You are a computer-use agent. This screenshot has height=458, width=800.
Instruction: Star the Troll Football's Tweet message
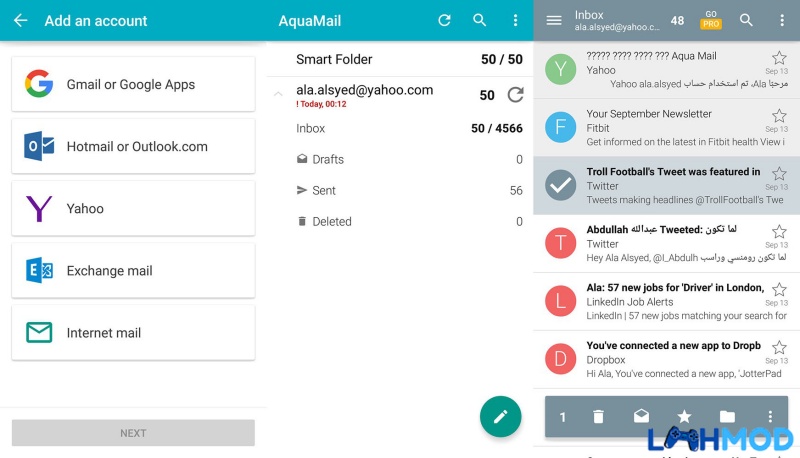(x=779, y=173)
